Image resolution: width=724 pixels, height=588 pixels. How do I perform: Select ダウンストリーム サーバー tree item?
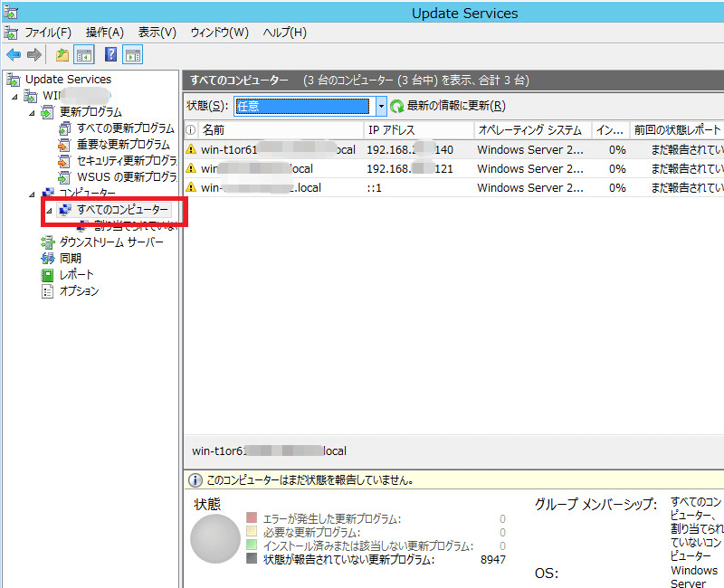coord(111,242)
